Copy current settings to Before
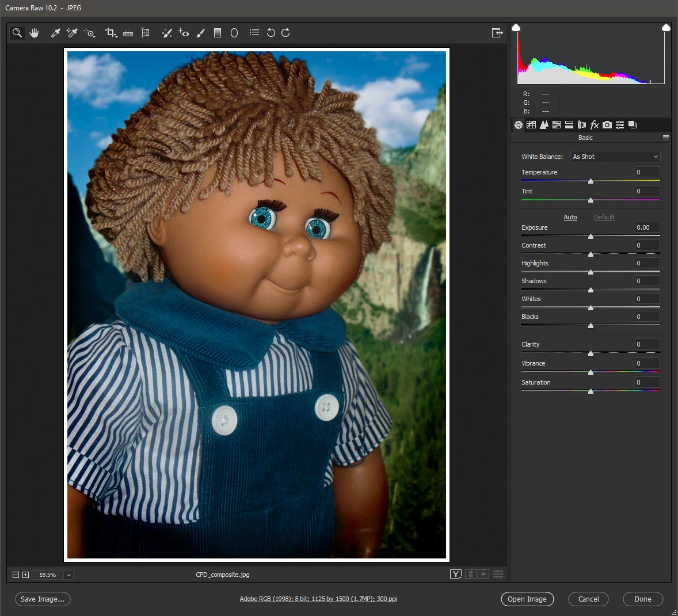Viewport: 678px width, 616px height. pos(483,574)
